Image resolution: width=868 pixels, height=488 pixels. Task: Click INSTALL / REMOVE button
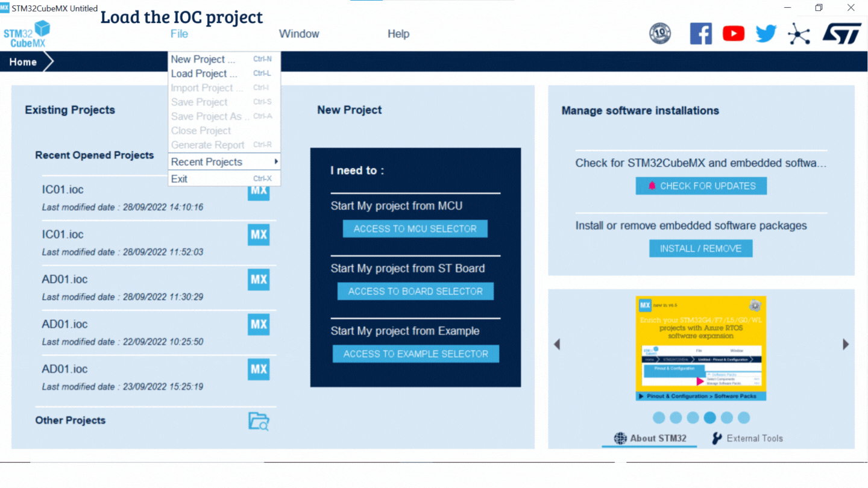[700, 248]
